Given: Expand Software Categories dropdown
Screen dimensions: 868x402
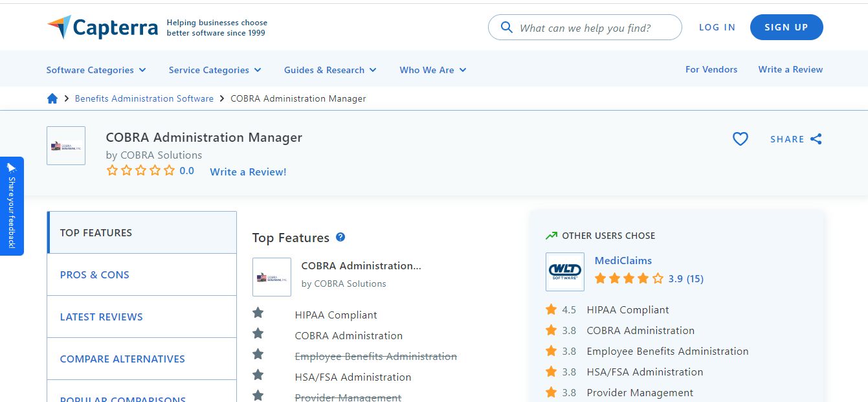Looking at the screenshot, I should [96, 70].
